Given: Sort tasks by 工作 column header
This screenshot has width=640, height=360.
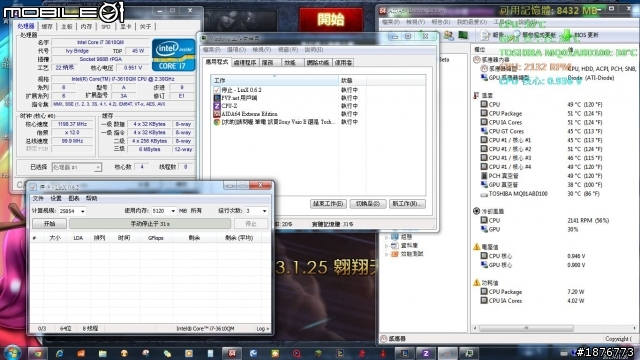Looking at the screenshot, I should [275, 80].
